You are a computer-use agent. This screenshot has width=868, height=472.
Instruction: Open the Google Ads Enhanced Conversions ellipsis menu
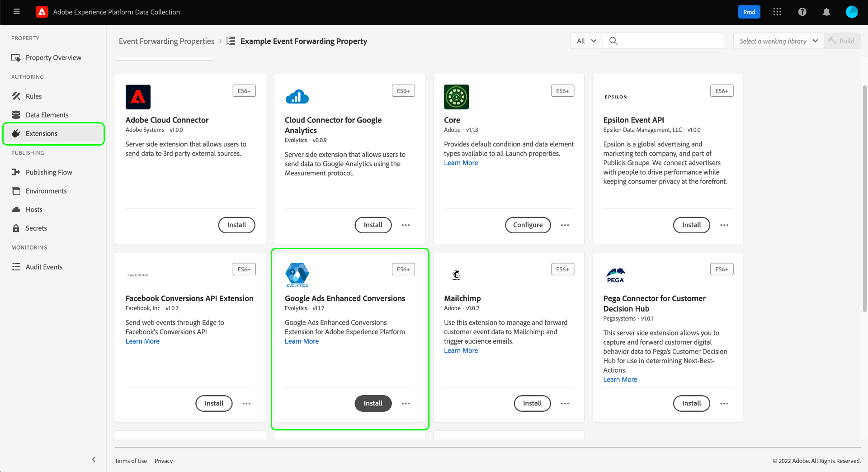click(x=406, y=404)
